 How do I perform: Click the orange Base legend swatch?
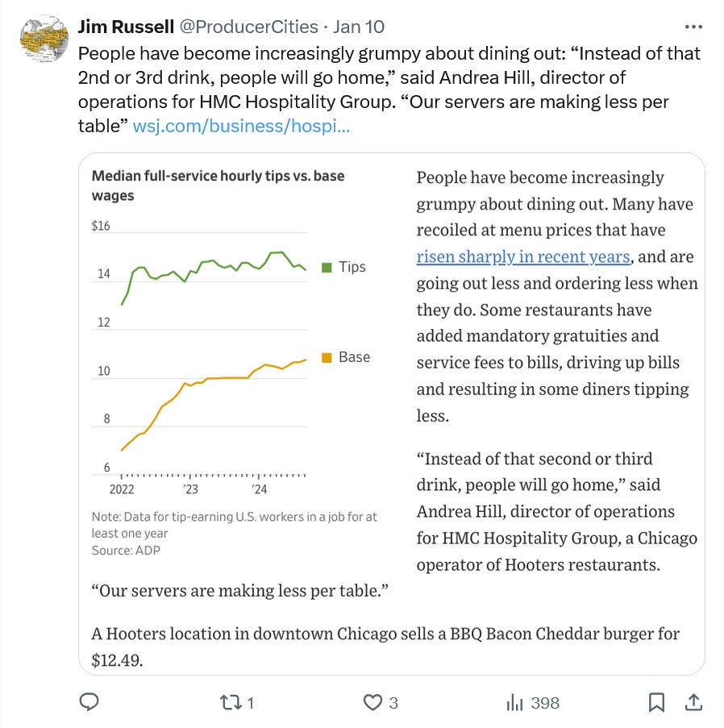(327, 357)
